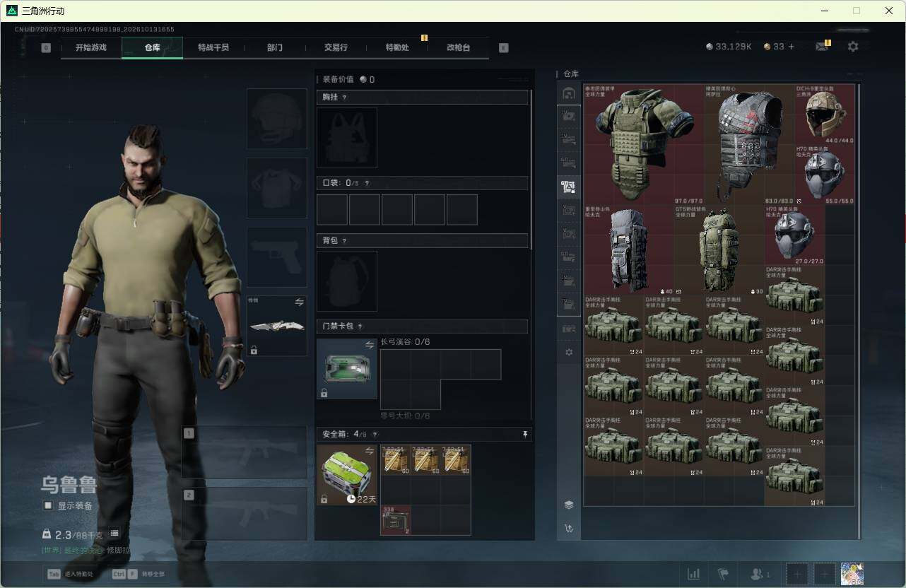Open the mail envelope icon
906x588 pixels.
[821, 47]
